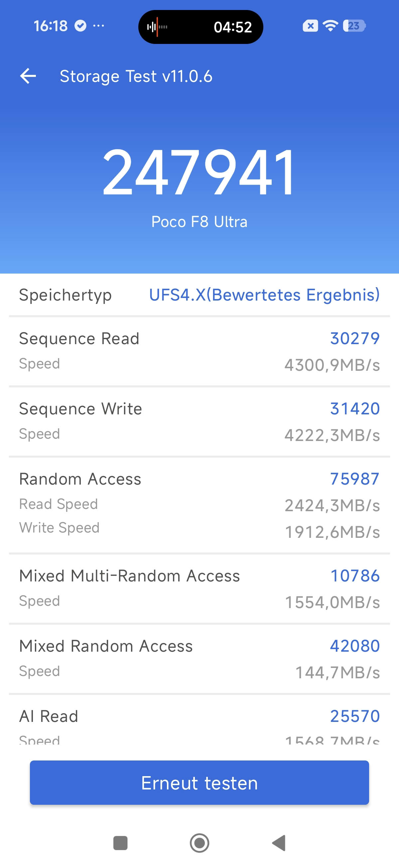Tap the Random Access score 75987
Screen dimensions: 399x868
[354, 479]
